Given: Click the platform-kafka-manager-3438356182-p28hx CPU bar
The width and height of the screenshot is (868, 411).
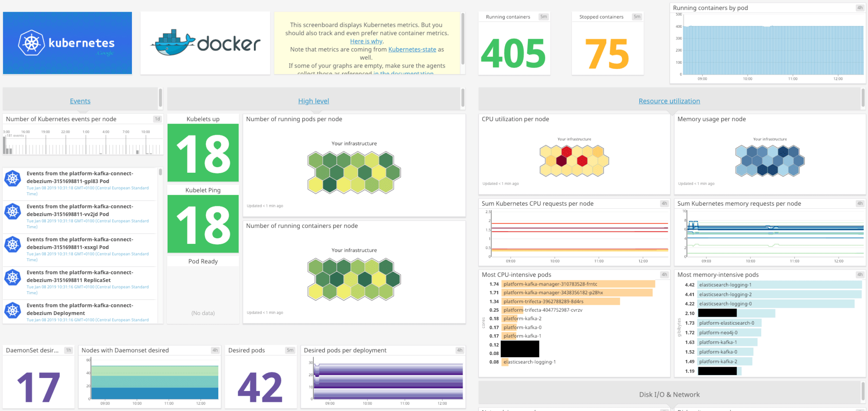Looking at the screenshot, I should click(577, 293).
